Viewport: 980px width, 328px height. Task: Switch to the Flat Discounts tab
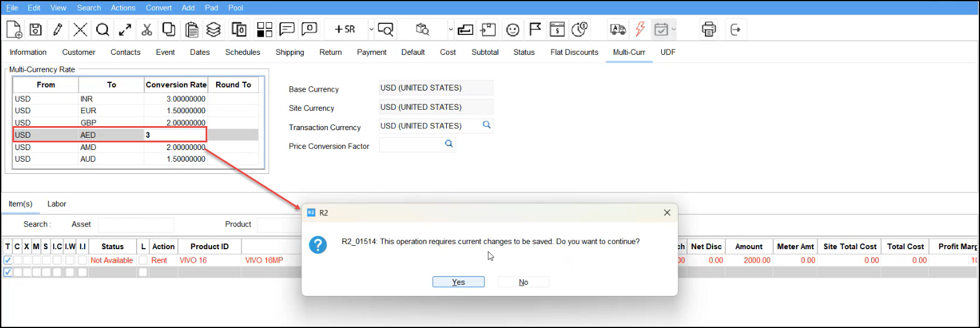[574, 52]
